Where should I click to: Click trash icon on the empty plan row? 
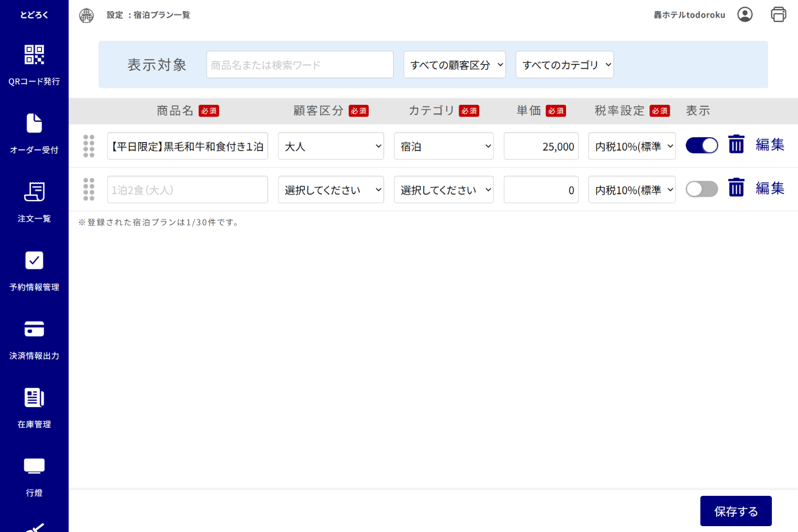pos(736,188)
